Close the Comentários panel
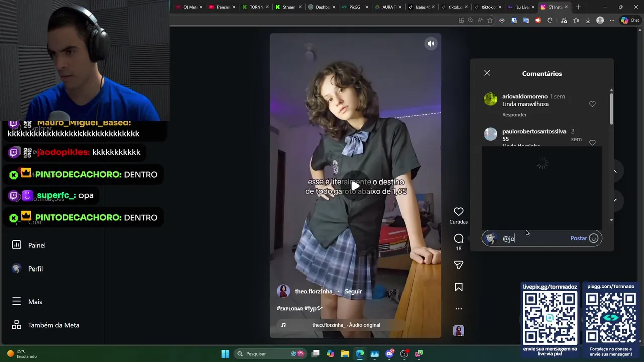 [x=487, y=73]
